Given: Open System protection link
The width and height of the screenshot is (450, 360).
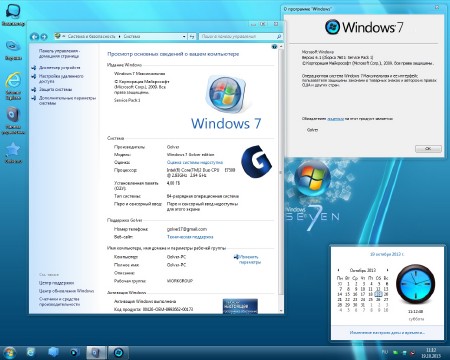Looking at the screenshot, I should point(55,89).
